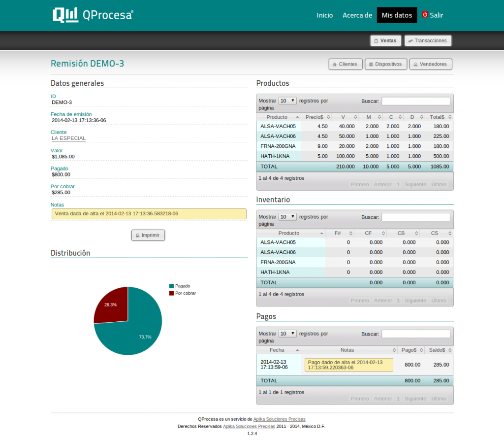504x441 pixels.
Task: Sort Productos table by Precio$ column
Action: (316, 117)
